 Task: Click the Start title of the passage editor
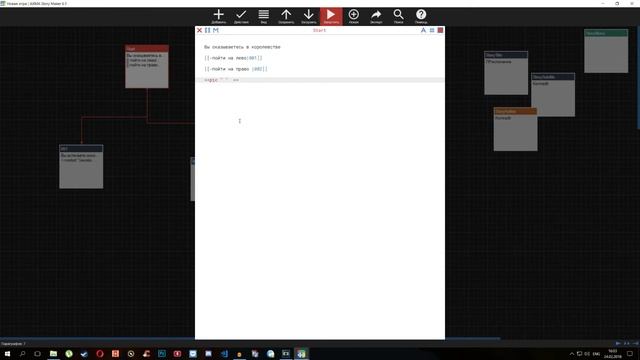coord(319,30)
